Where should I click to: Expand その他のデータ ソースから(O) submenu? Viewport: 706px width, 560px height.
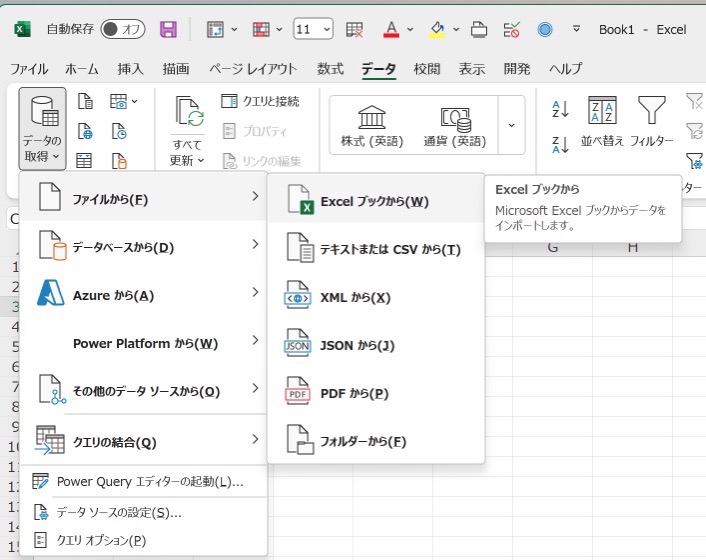click(143, 391)
